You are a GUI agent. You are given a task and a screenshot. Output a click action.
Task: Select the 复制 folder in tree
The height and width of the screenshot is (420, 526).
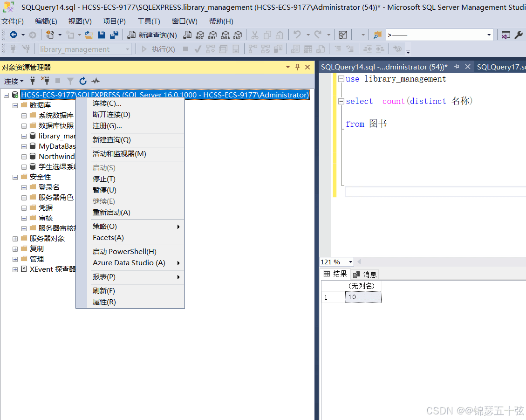[36, 249]
